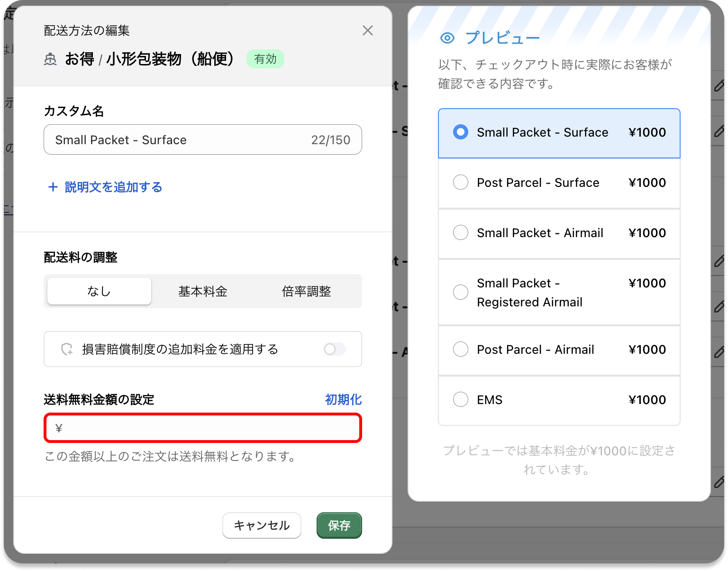Click the insurance refresh icon beside 損害賠償制度
The height and width of the screenshot is (571, 728).
coord(66,350)
